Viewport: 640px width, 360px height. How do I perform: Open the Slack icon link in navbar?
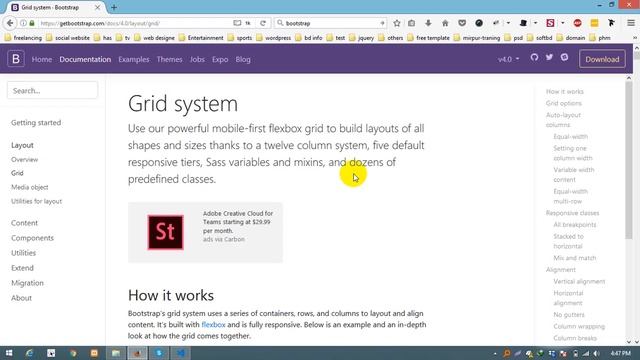(564, 58)
